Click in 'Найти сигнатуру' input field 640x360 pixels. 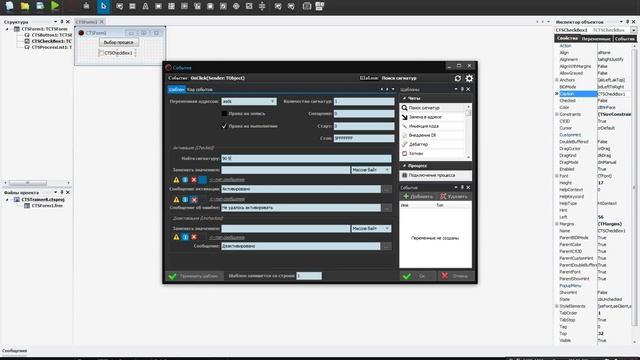pyautogui.click(x=306, y=158)
